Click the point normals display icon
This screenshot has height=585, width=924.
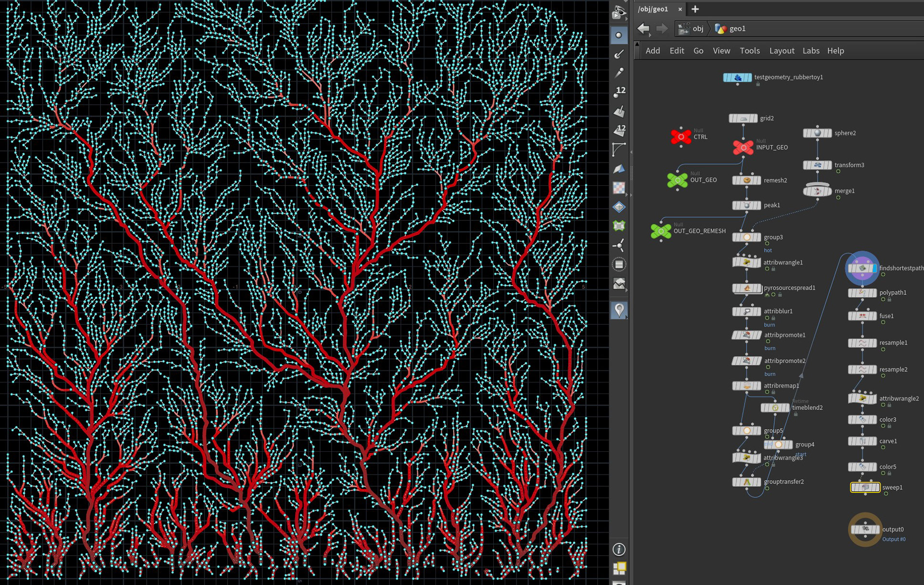619,54
